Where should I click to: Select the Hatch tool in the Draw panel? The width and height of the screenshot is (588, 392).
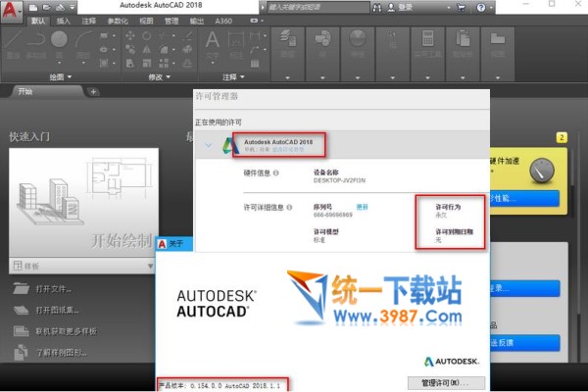(x=104, y=63)
